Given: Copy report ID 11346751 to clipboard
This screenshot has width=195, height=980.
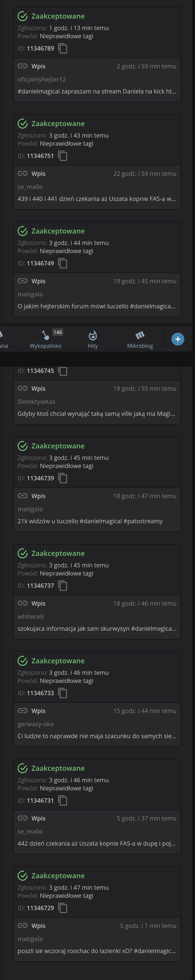Looking at the screenshot, I should click(x=63, y=156).
